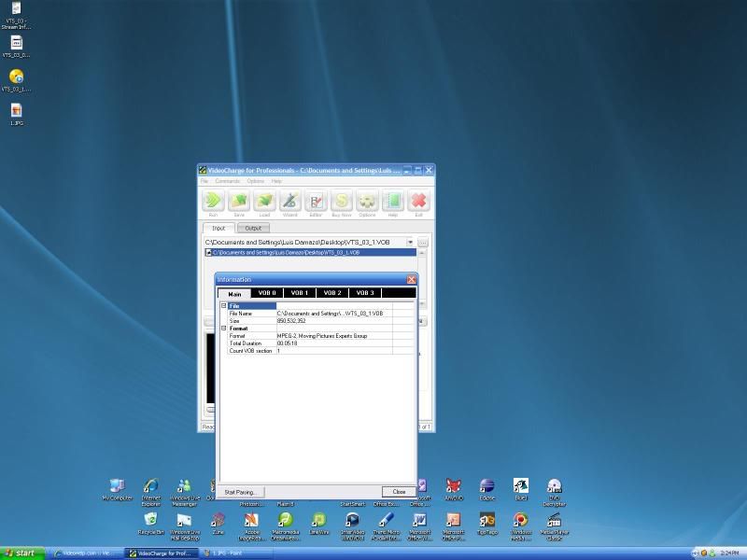747x560 pixels.
Task: Close the Information dialog with red X
Action: point(412,279)
